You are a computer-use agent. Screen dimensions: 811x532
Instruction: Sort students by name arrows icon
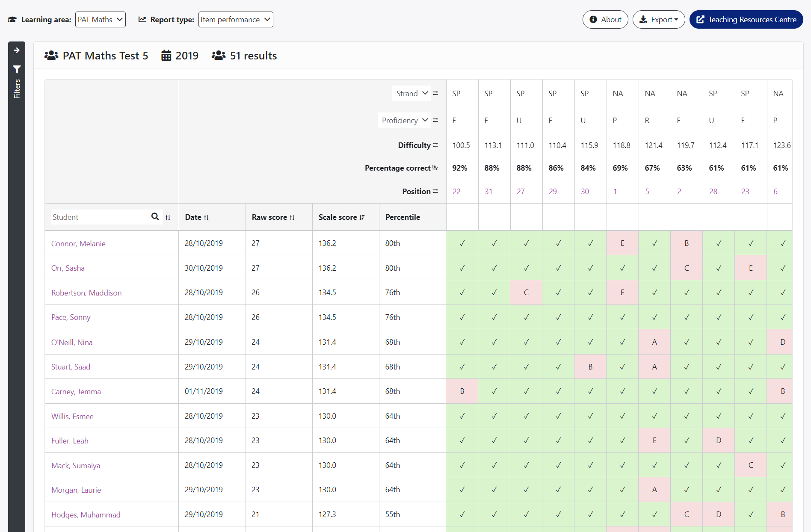pyautogui.click(x=168, y=218)
